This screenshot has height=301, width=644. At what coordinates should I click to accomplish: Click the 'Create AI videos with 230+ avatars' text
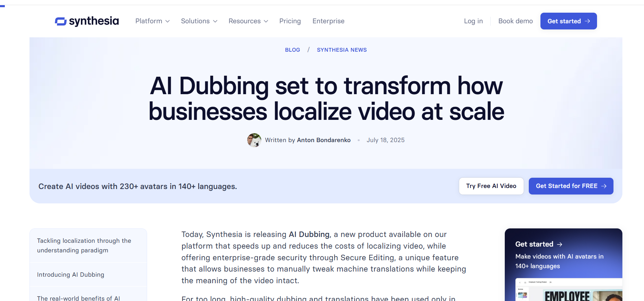click(138, 187)
